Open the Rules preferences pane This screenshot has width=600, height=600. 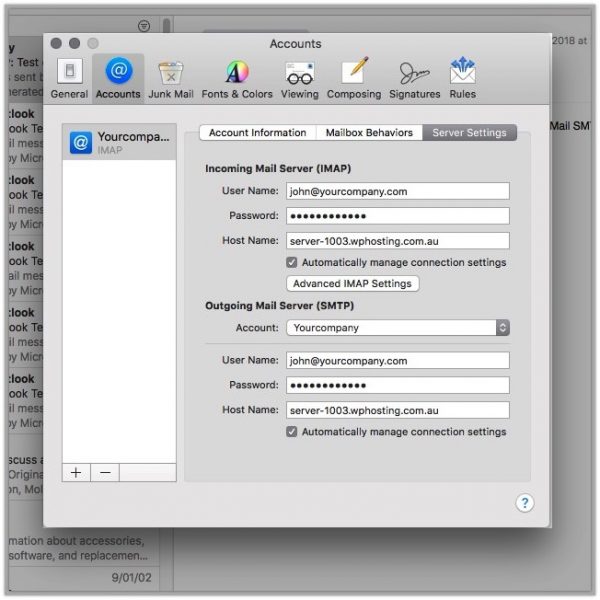(463, 78)
